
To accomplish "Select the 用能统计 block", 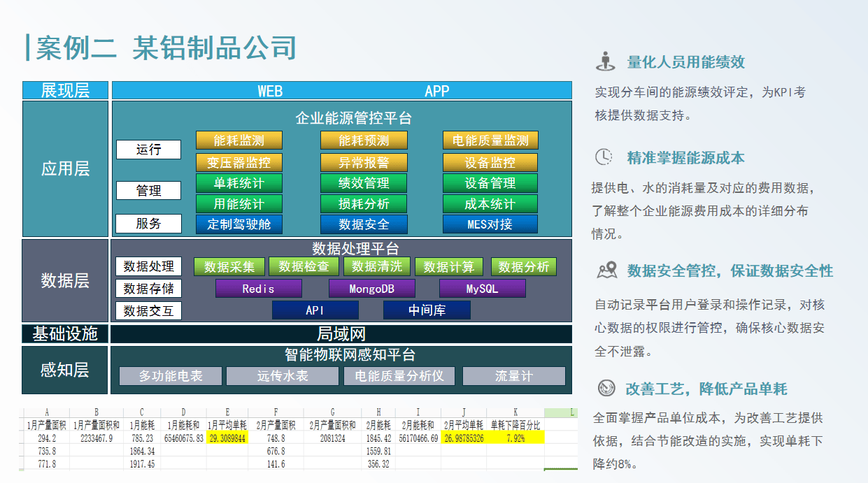I will pyautogui.click(x=239, y=203).
